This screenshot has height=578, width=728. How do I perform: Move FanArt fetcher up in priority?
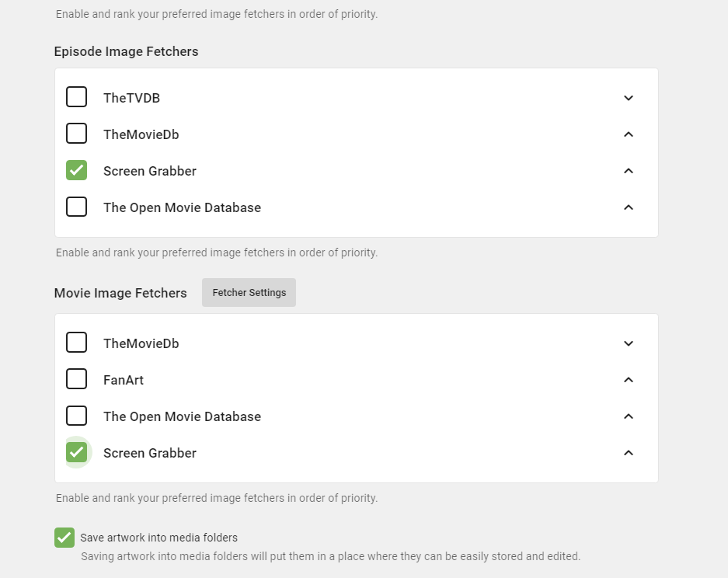point(629,380)
